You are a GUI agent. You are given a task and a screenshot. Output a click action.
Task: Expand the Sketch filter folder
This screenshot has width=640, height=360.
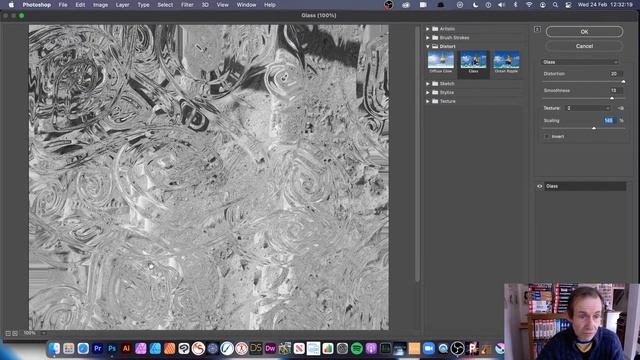point(428,84)
